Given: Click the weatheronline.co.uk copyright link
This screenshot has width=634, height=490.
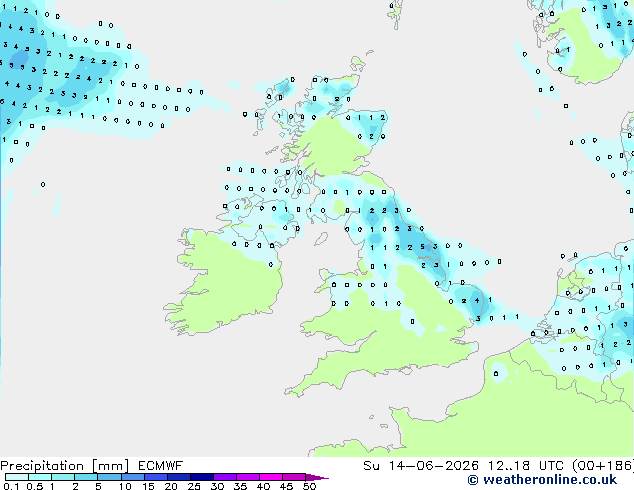Looking at the screenshot, I should click(x=542, y=480).
